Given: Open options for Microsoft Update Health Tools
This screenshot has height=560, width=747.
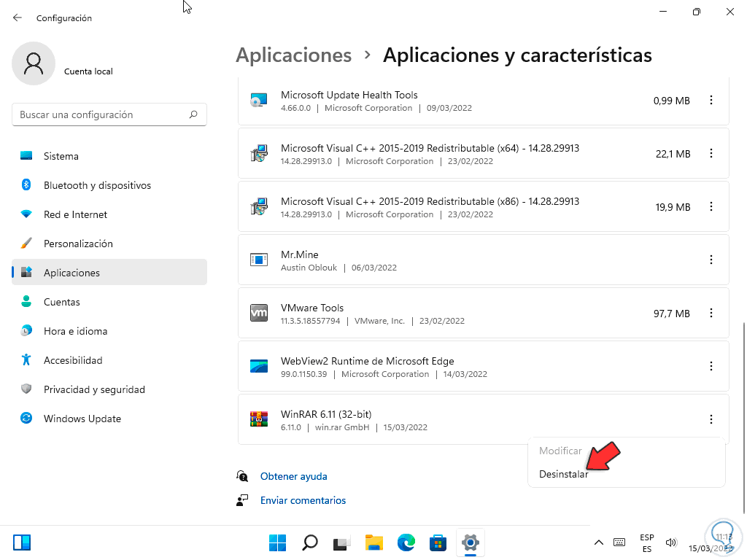Looking at the screenshot, I should coord(711,100).
